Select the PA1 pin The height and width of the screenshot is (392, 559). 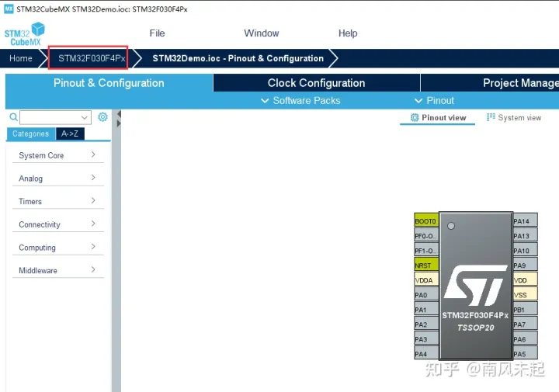point(426,310)
